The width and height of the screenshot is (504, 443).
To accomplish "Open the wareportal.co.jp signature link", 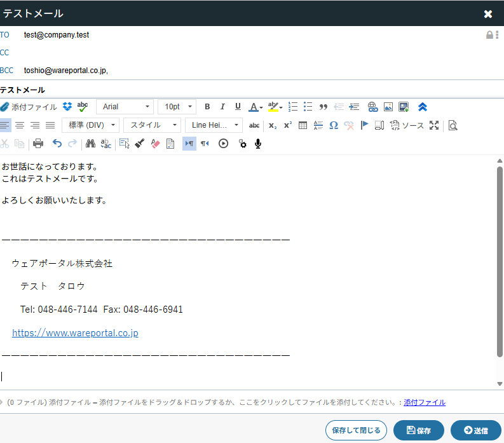I will (x=75, y=332).
